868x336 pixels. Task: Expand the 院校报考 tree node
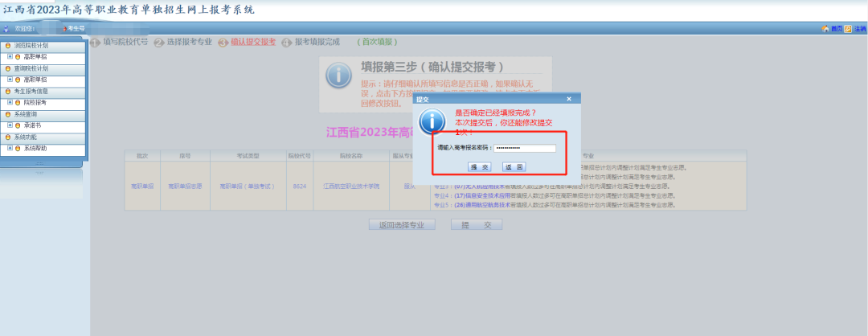click(x=10, y=103)
